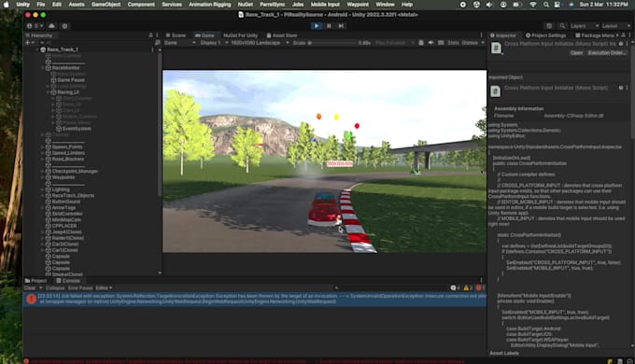
Task: Switch to the Scene tab
Action: click(176, 35)
